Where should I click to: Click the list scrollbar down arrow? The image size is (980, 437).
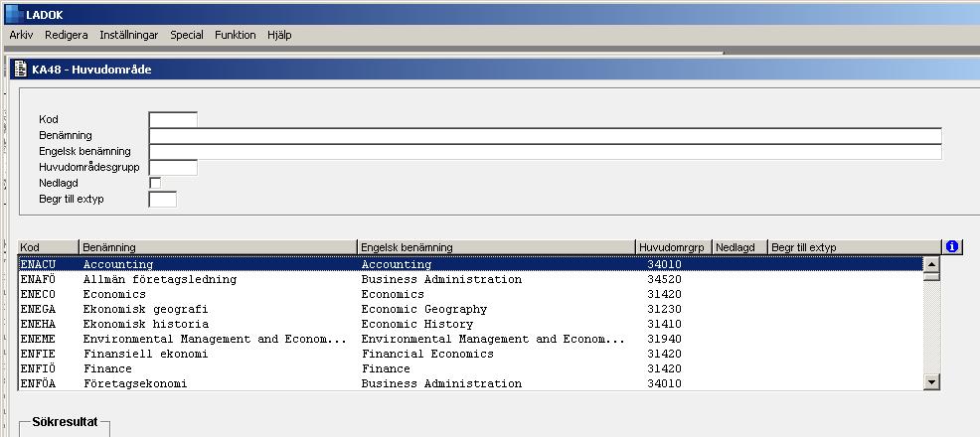tap(931, 382)
